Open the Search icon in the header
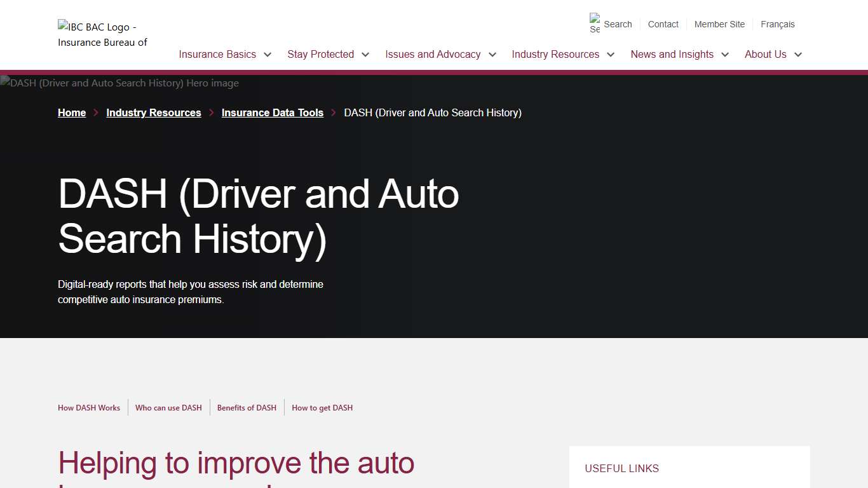The width and height of the screenshot is (868, 488). tap(610, 24)
